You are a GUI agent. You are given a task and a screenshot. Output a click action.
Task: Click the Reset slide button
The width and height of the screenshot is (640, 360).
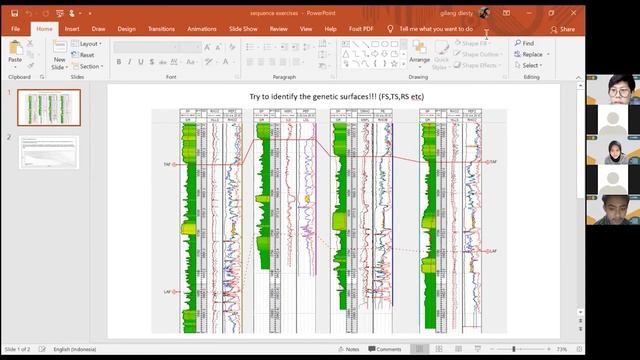(83, 55)
